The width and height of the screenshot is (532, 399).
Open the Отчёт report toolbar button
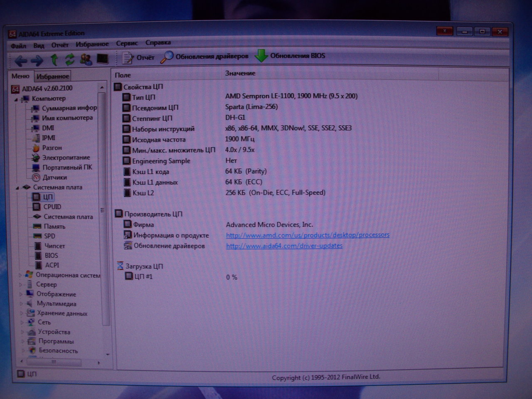tap(138, 57)
